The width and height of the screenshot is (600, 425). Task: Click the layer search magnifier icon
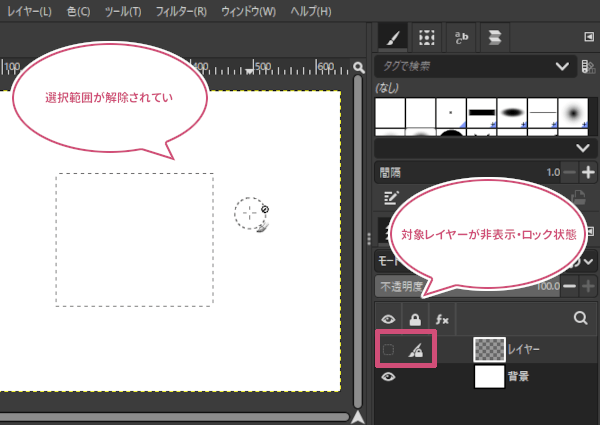click(580, 318)
